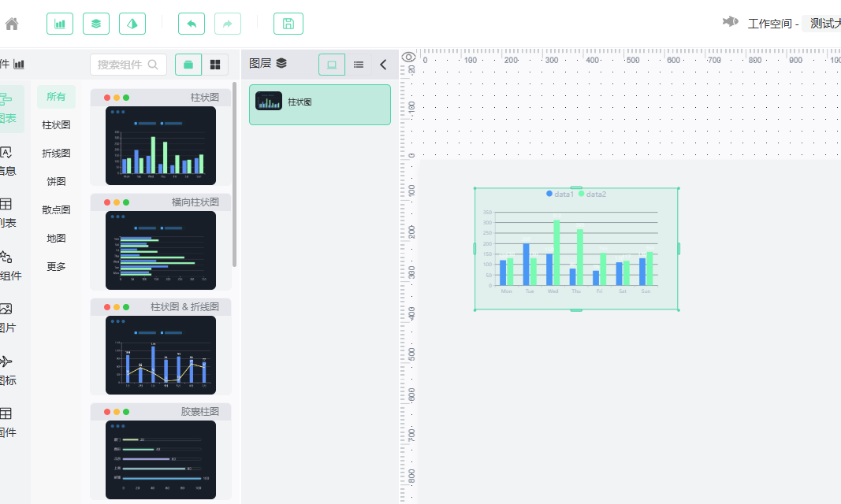The width and height of the screenshot is (841, 504).
Task: Toggle canvas visibility eye icon by ruler
Action: pyautogui.click(x=409, y=57)
